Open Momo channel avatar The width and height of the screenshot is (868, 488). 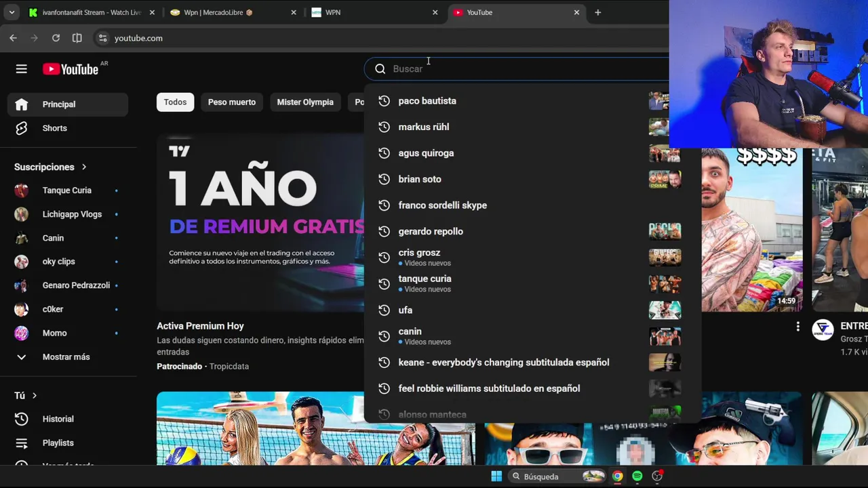point(22,333)
